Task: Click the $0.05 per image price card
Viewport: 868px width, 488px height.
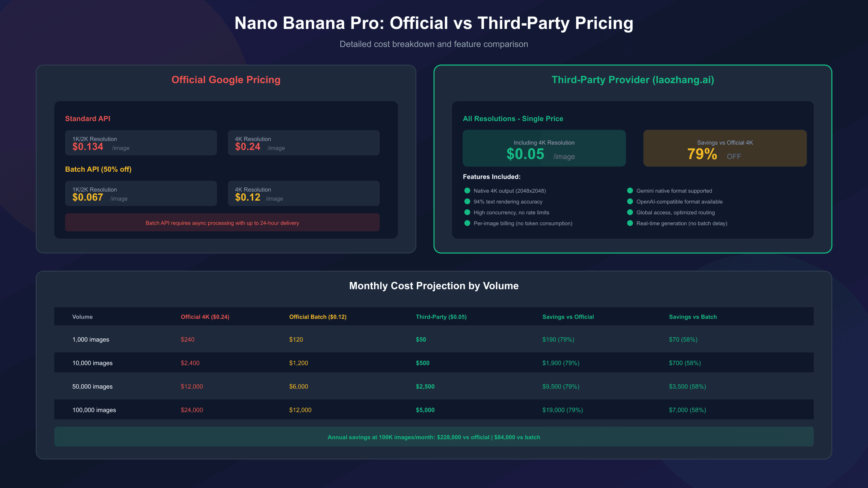Action: pos(544,148)
